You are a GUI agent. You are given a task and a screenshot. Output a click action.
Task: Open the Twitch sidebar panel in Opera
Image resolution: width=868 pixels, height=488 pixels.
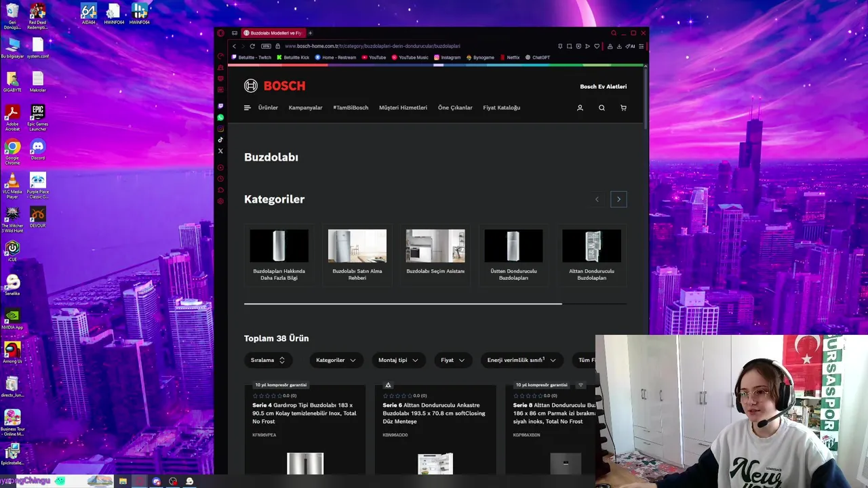pos(220,106)
